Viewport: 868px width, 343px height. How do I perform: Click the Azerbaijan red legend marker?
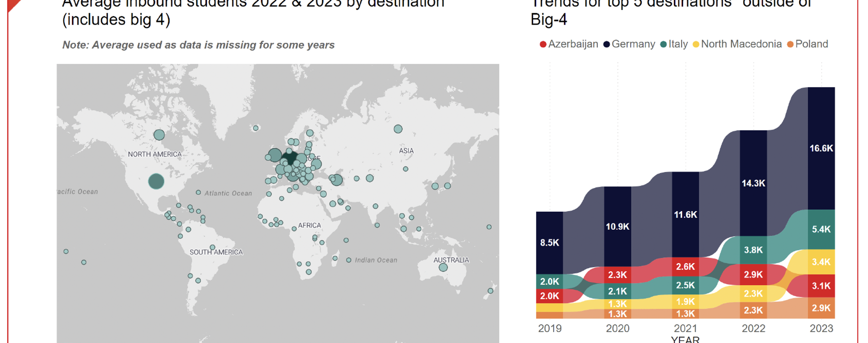pyautogui.click(x=543, y=44)
